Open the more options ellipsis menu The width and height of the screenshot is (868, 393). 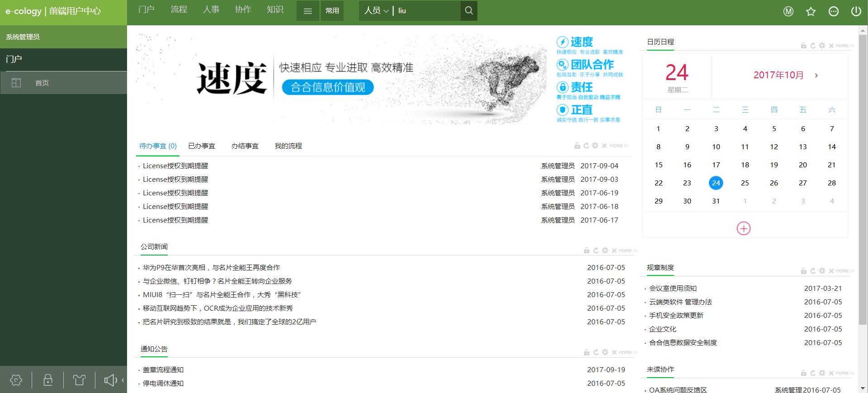tap(833, 12)
